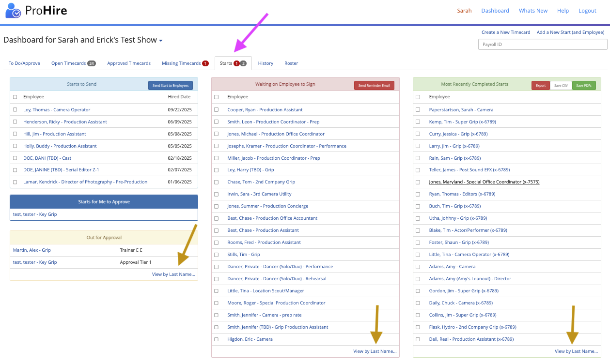Viewport: 610px width, 364px height.
Task: Click the red Export button
Action: coord(541,86)
